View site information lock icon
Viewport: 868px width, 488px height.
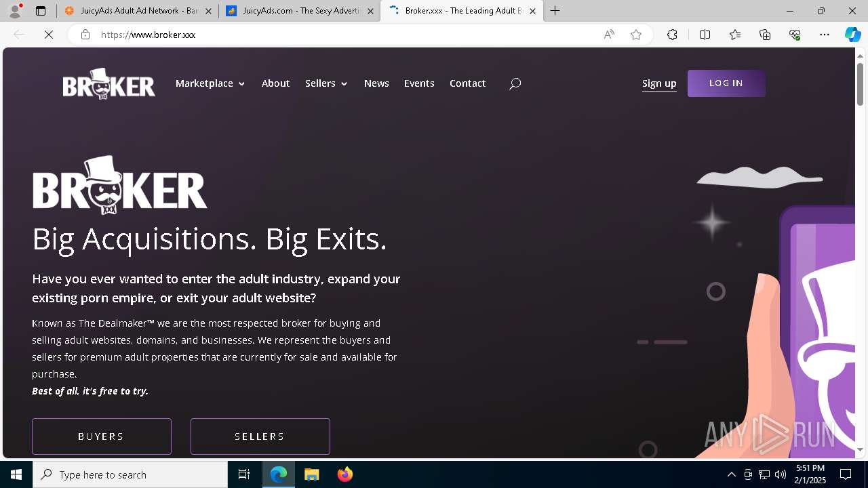[85, 35]
